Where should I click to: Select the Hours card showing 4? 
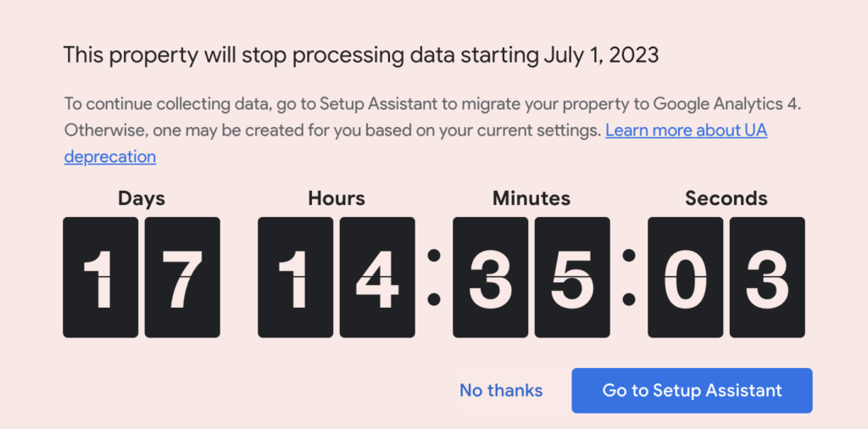point(377,277)
